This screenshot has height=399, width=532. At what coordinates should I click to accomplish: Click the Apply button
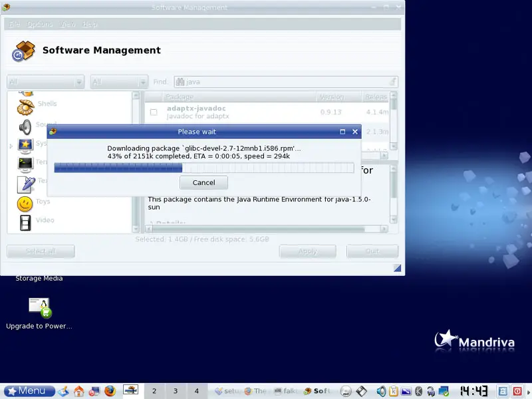pos(308,251)
